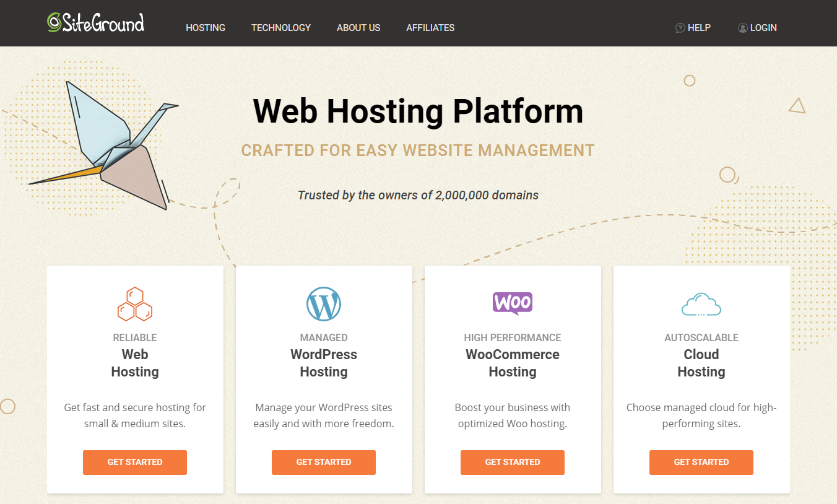Open the About Us menu
This screenshot has height=504, width=837.
coord(358,28)
